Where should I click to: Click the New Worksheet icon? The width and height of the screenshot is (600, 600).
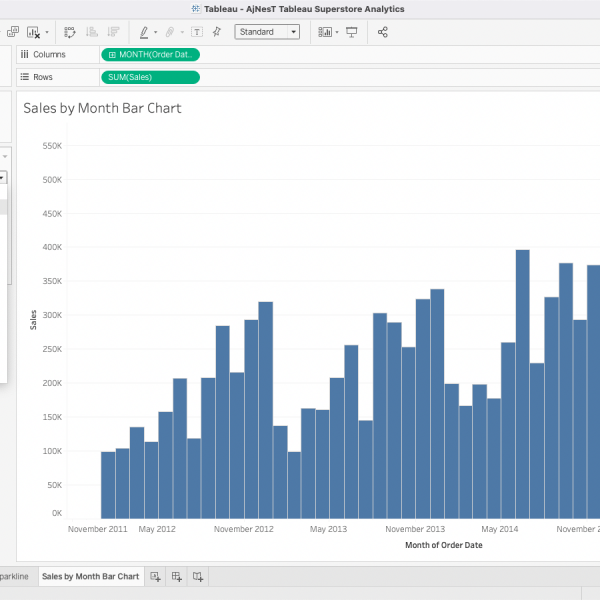pos(155,577)
